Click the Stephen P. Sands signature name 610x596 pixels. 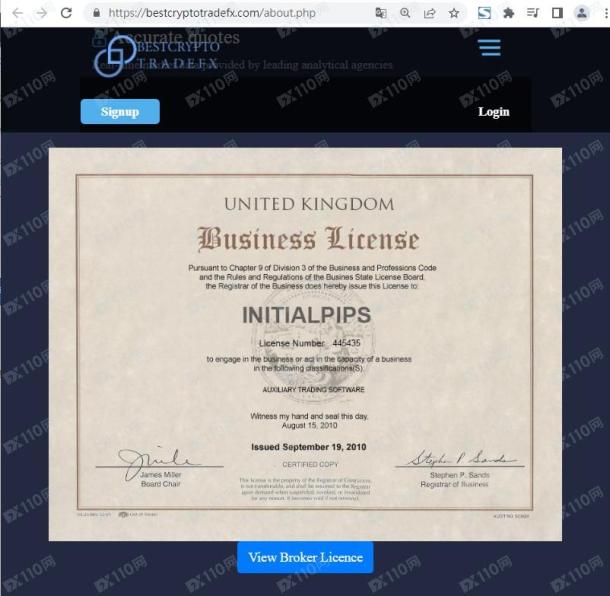click(x=459, y=475)
